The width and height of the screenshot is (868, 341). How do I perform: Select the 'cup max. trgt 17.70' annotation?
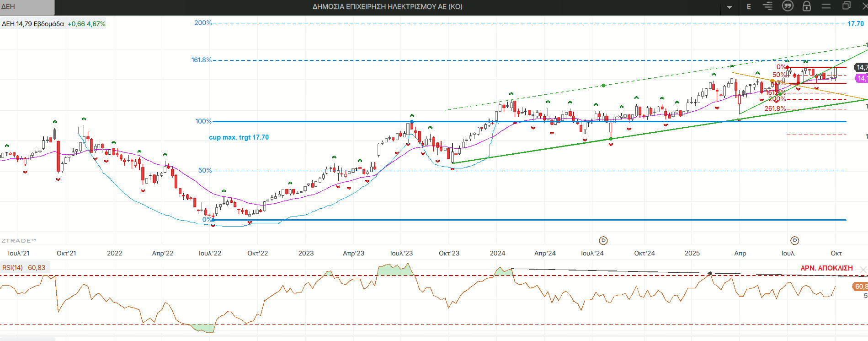coord(239,137)
